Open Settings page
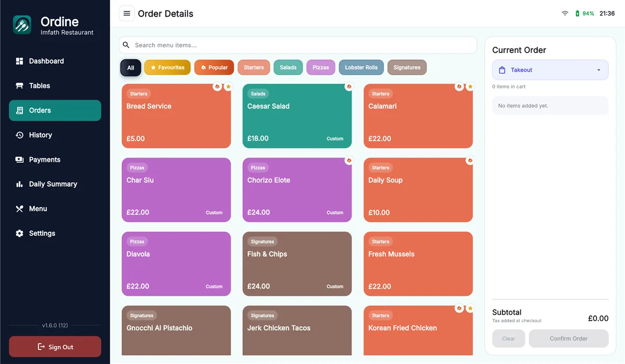 coord(55,233)
